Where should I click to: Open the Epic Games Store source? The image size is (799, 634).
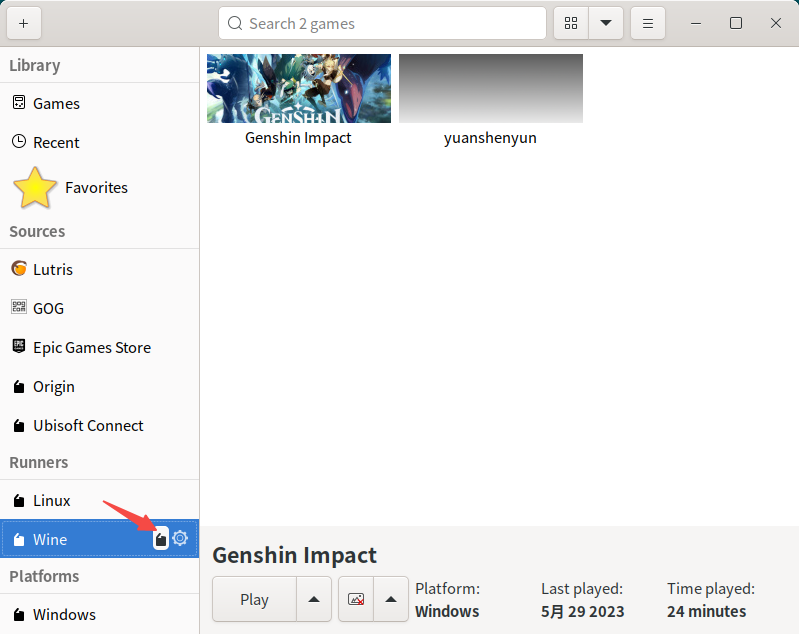click(99, 348)
